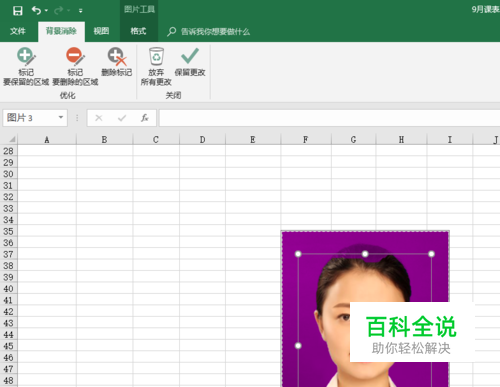Click the Save icon in quick access toolbar
This screenshot has width=500, height=387.
point(18,11)
